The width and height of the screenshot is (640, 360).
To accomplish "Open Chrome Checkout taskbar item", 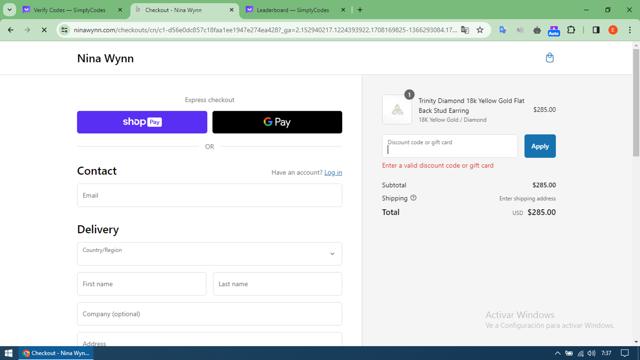I will (x=56, y=353).
